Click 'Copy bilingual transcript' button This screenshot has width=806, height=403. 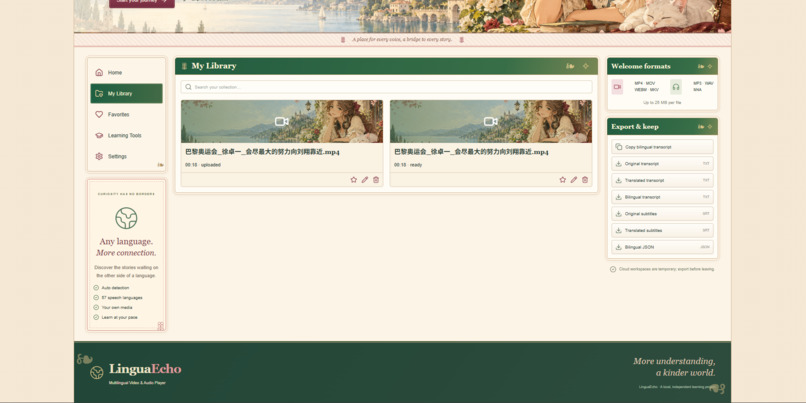tap(662, 147)
